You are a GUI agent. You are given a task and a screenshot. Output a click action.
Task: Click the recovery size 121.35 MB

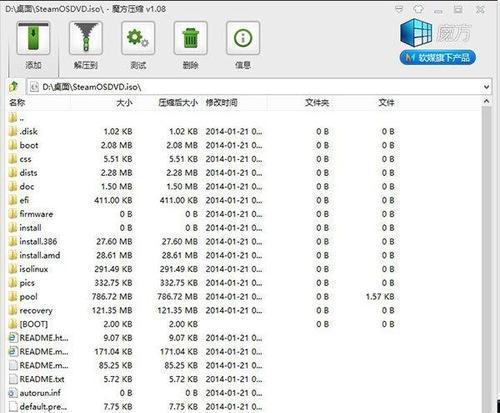pos(112,311)
